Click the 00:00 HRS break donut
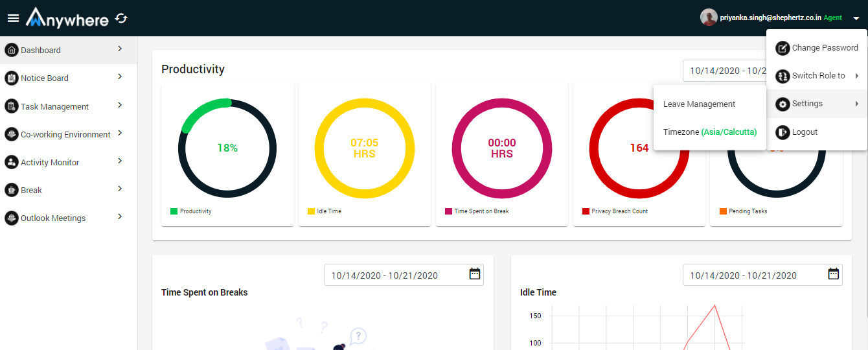868x350 pixels. click(502, 148)
